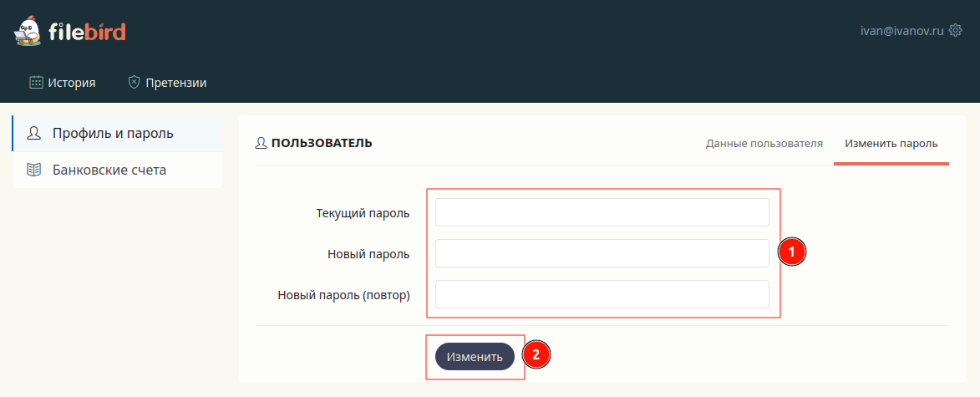Click into the Новый пароль field
The height and width of the screenshot is (397, 980).
pos(602,253)
